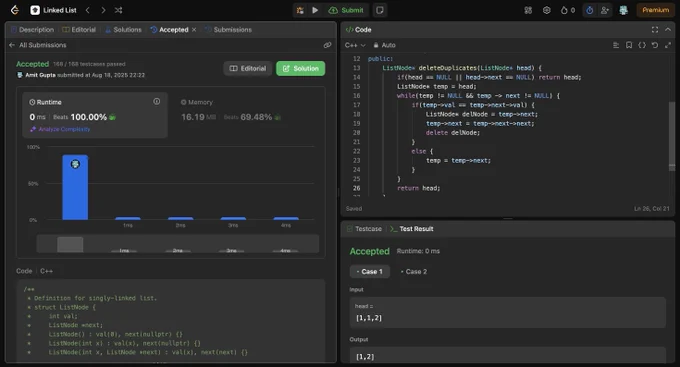Click the head input field [1,1,2]
Image resolution: width=680 pixels, height=367 pixels.
(507, 312)
